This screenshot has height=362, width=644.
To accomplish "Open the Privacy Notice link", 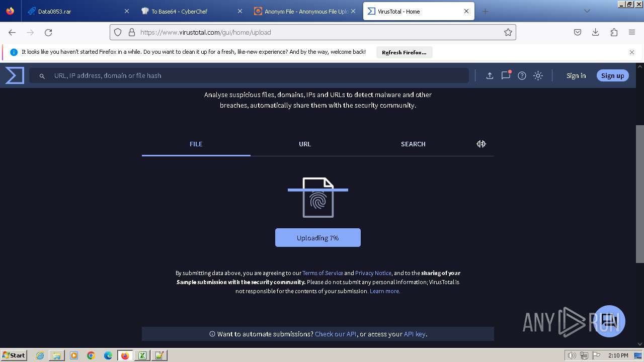I will tap(373, 273).
